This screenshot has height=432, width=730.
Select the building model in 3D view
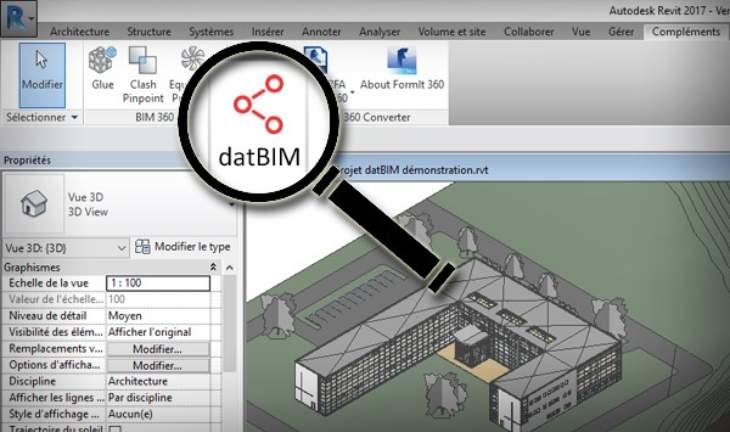[x=459, y=347]
